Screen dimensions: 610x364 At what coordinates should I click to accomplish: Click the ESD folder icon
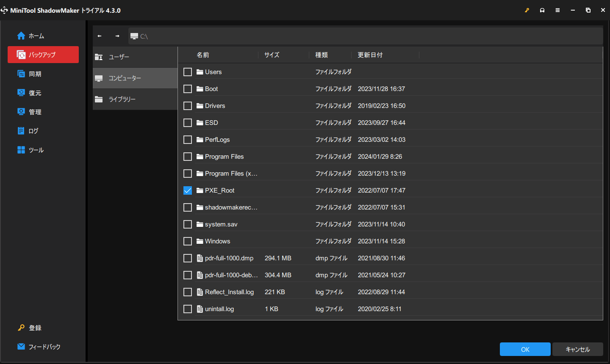(x=200, y=123)
